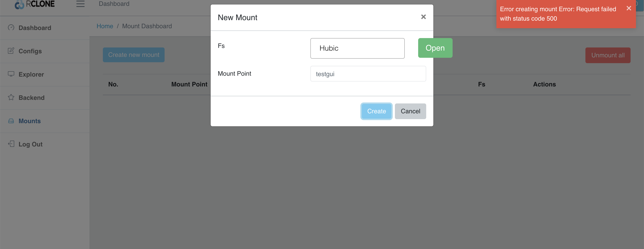Click the New Mount dialog close X

click(424, 17)
